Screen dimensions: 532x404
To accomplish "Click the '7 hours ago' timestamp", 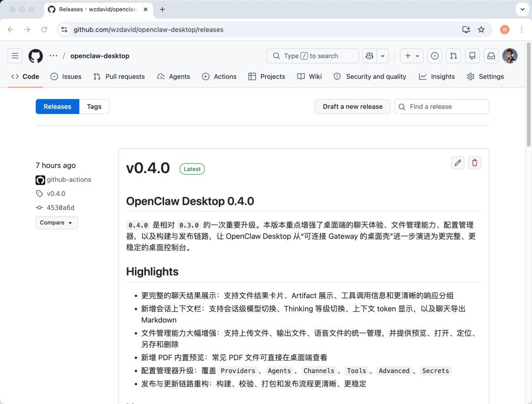I will click(56, 165).
